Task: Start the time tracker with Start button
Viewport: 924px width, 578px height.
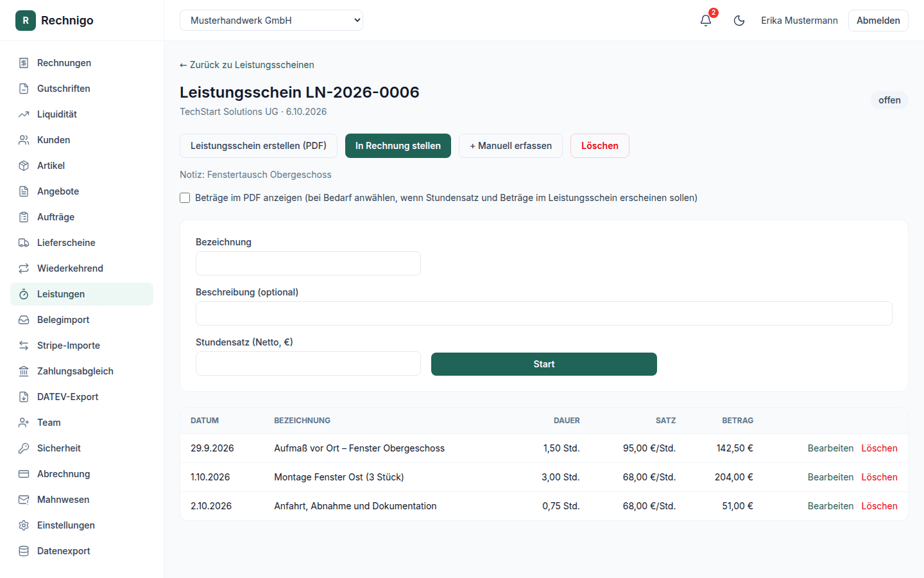Action: coord(544,364)
